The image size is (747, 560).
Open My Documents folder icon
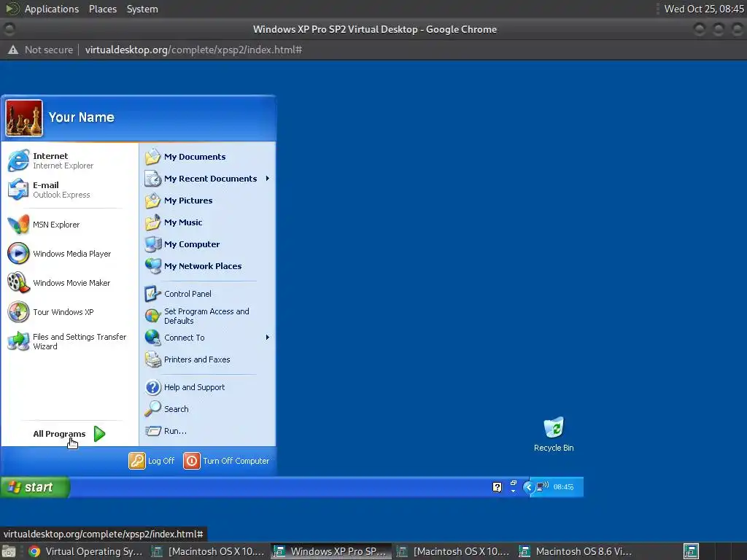tap(153, 157)
